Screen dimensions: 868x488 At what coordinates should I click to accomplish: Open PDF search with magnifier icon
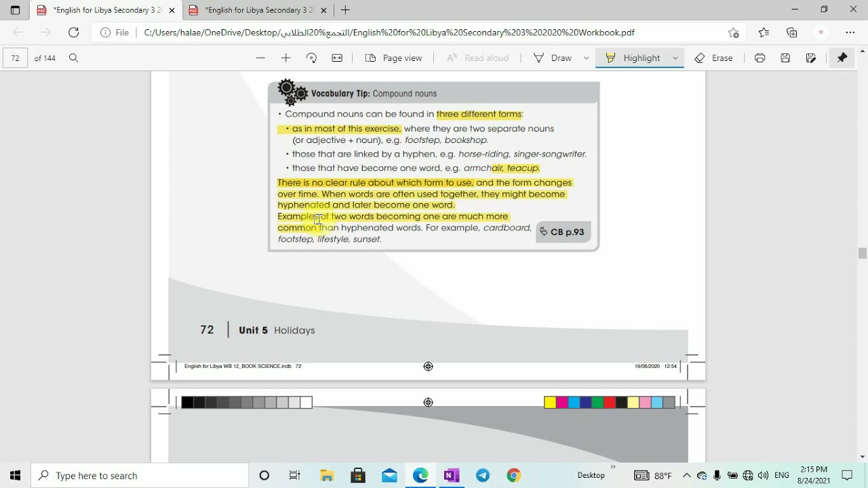coord(74,58)
